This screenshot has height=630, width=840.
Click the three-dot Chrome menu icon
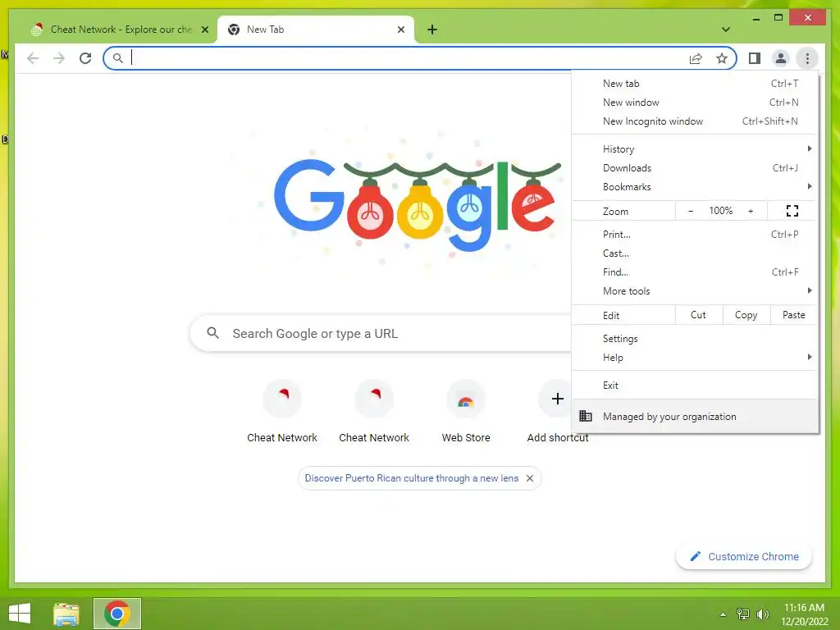(x=807, y=58)
